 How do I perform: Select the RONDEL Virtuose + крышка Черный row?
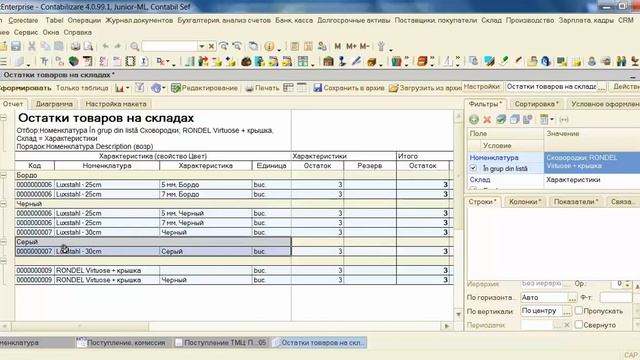pyautogui.click(x=234, y=280)
